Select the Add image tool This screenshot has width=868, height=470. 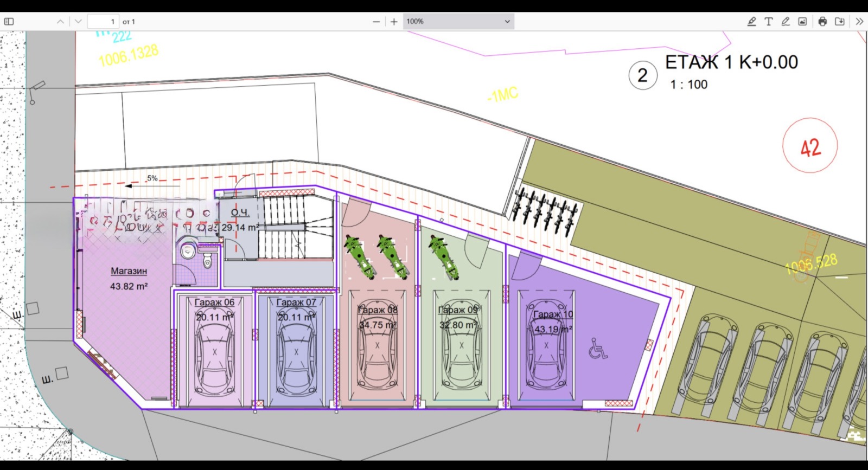pyautogui.click(x=802, y=22)
